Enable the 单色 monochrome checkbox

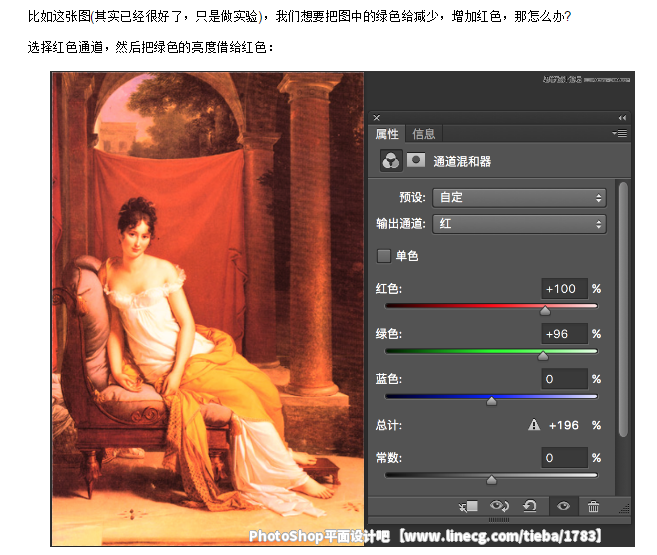point(383,256)
